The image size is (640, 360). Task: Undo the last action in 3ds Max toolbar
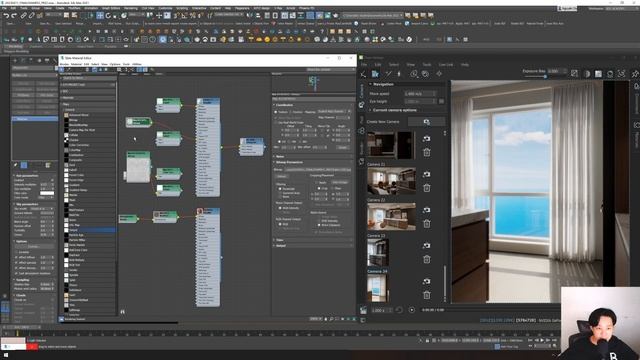pos(6,16)
